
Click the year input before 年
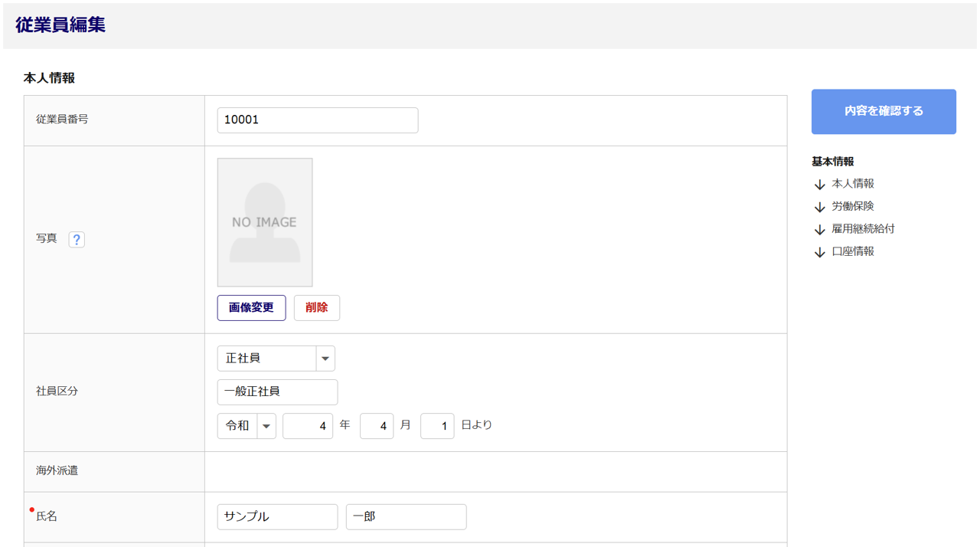308,426
